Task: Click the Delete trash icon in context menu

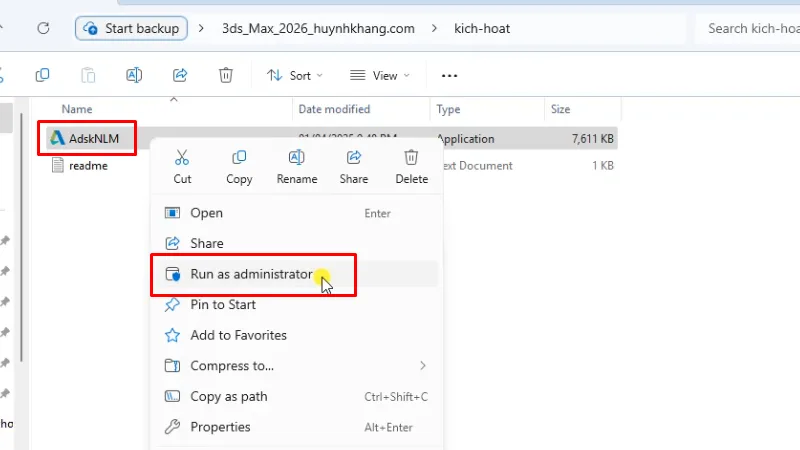Action: [411, 158]
